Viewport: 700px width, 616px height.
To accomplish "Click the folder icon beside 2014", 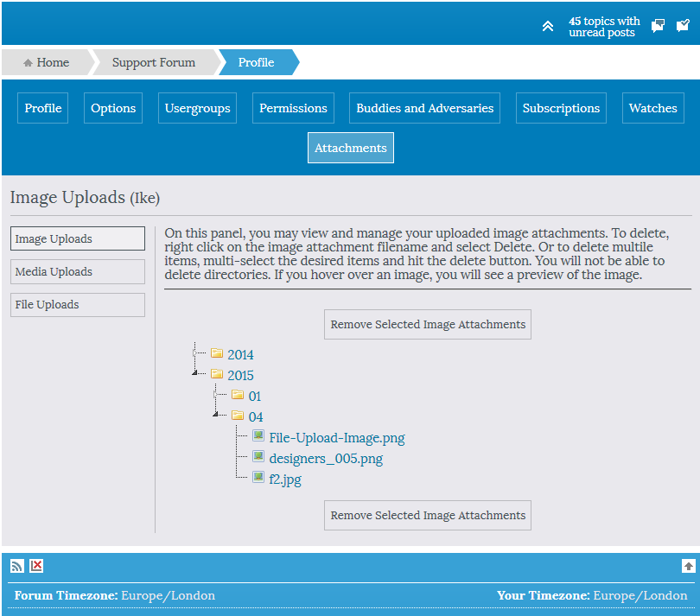I will tap(218, 353).
